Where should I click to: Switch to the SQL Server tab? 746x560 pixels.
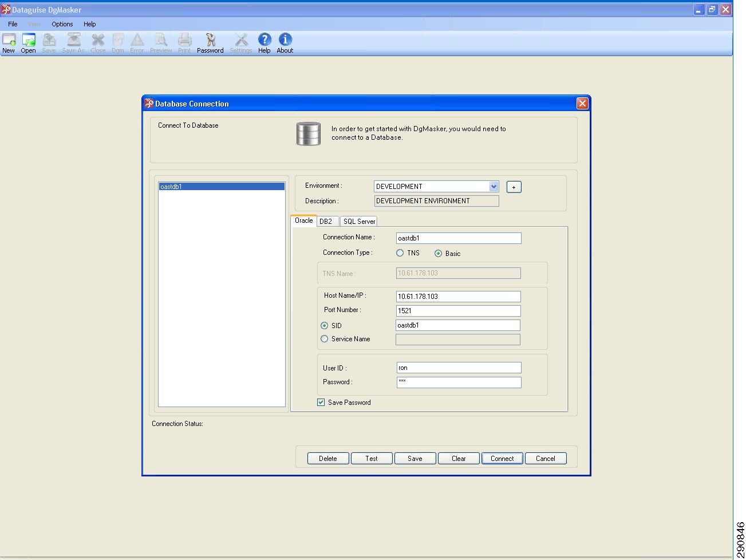[x=359, y=221]
